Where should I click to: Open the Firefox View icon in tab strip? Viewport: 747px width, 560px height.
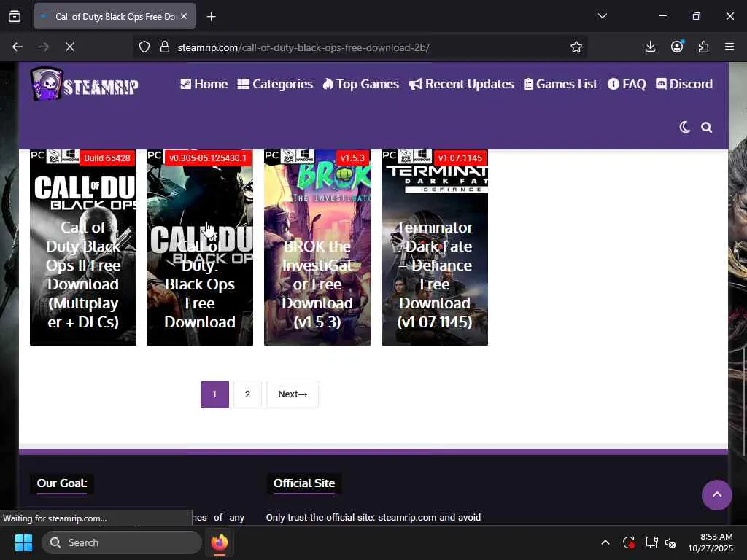click(15, 16)
